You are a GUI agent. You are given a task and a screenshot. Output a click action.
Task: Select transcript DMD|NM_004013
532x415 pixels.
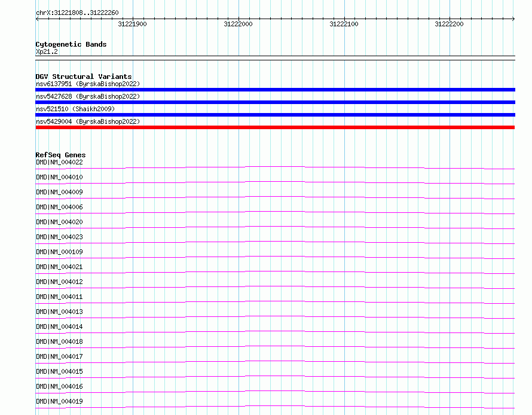tap(59, 312)
